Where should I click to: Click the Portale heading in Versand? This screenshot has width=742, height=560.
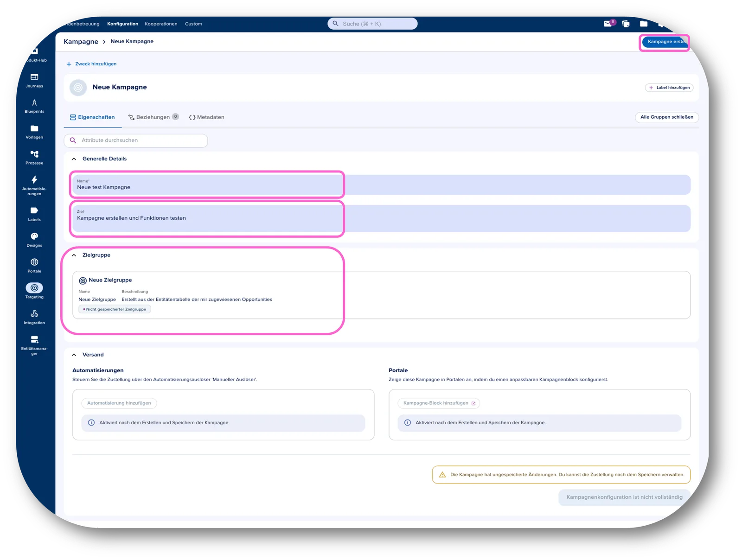398,370
